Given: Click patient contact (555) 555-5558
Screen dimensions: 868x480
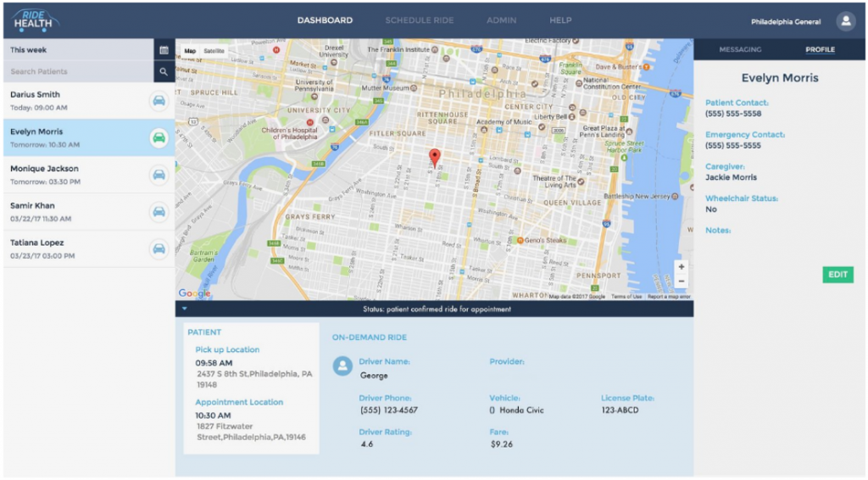Looking at the screenshot, I should (x=733, y=114).
